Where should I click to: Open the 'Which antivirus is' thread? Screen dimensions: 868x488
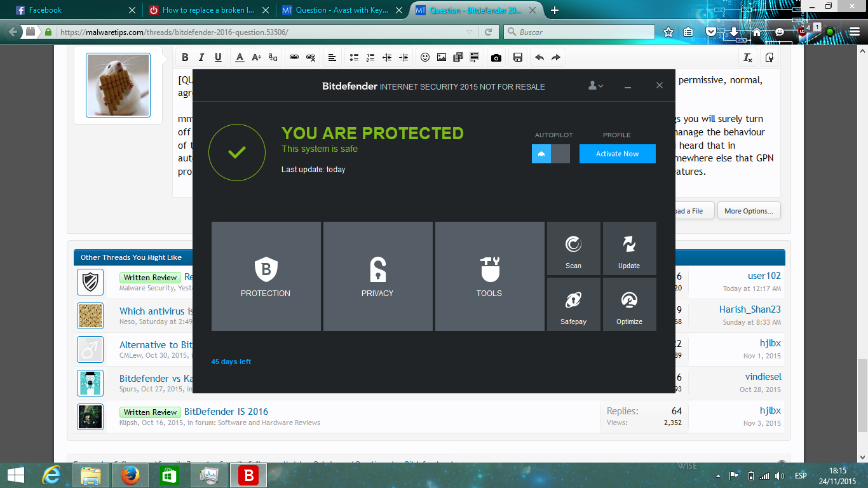(156, 311)
